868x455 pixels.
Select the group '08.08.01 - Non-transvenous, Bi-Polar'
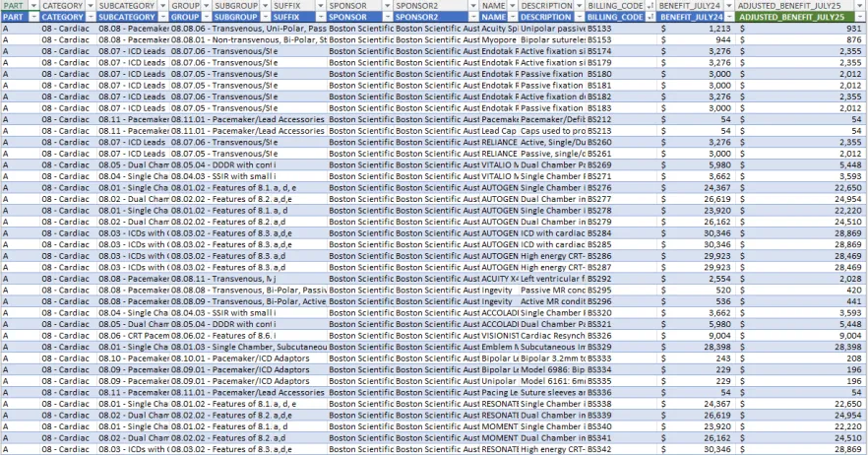[x=248, y=40]
